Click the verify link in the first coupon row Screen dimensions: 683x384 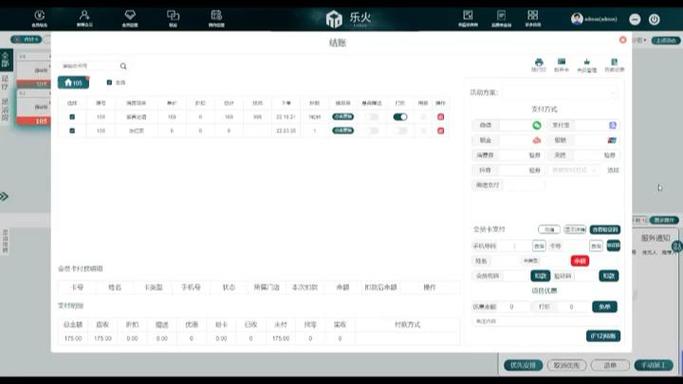tap(534, 155)
